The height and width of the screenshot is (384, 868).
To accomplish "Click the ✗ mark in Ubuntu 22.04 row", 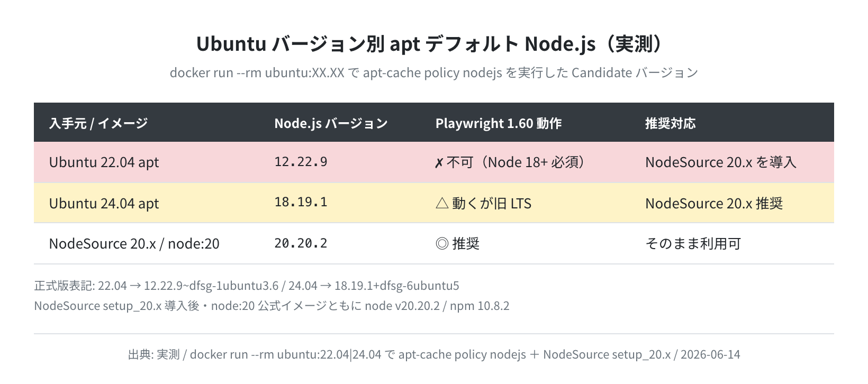I will [x=438, y=162].
